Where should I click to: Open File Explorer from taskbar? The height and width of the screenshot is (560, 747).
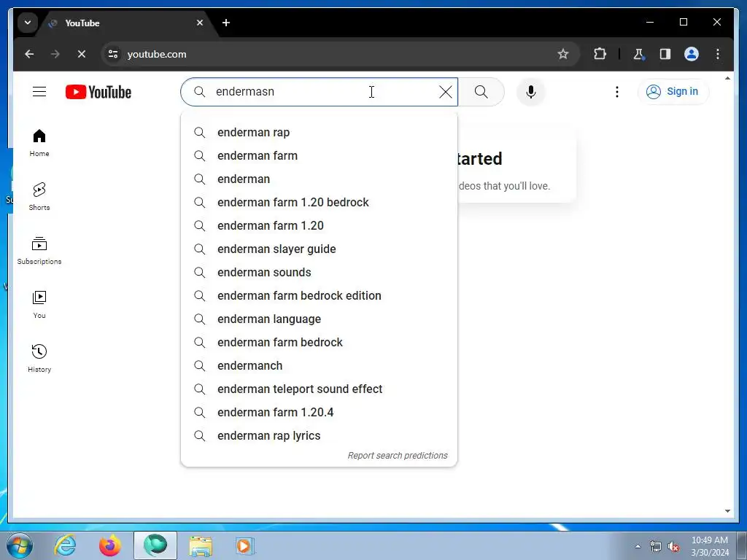(x=201, y=545)
